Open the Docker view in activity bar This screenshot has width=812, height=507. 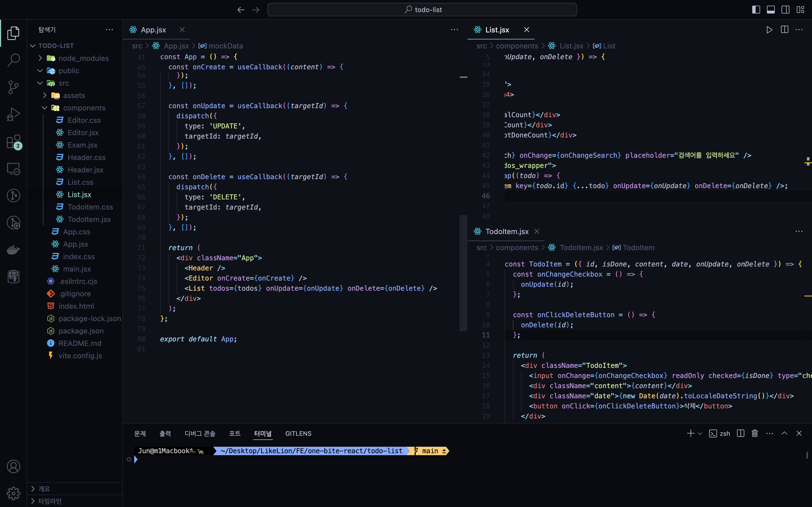14,250
